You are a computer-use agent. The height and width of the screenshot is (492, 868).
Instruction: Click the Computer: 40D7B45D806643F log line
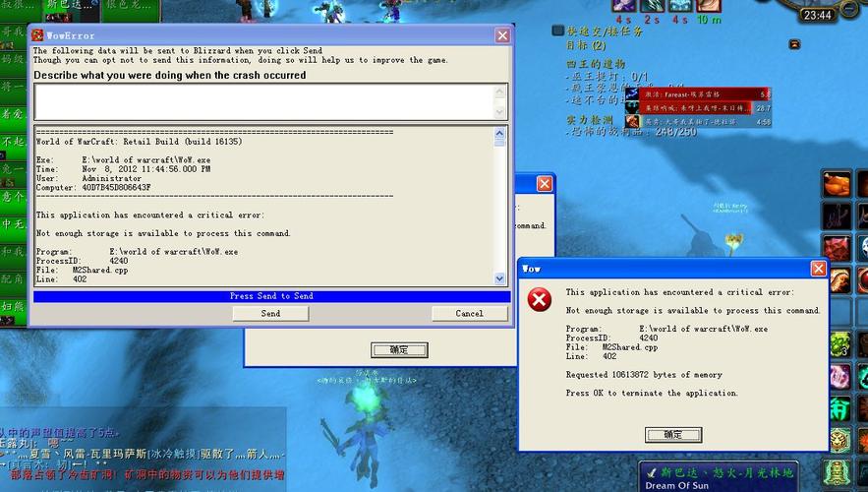[93, 187]
